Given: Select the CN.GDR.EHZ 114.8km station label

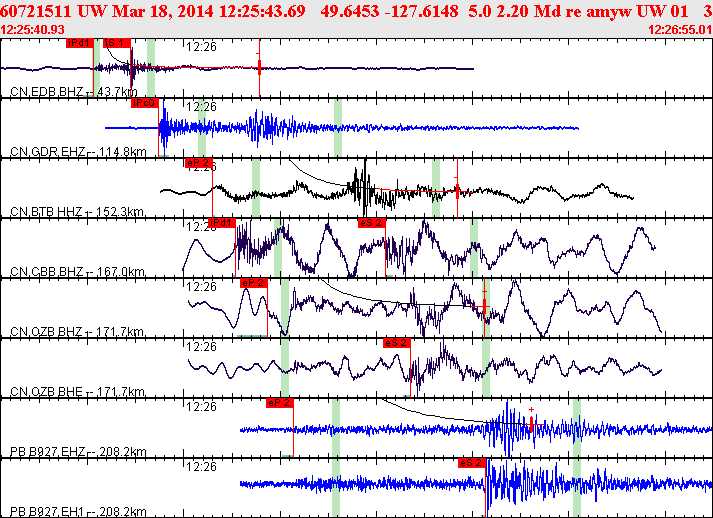Looking at the screenshot, I should pyautogui.click(x=78, y=152).
